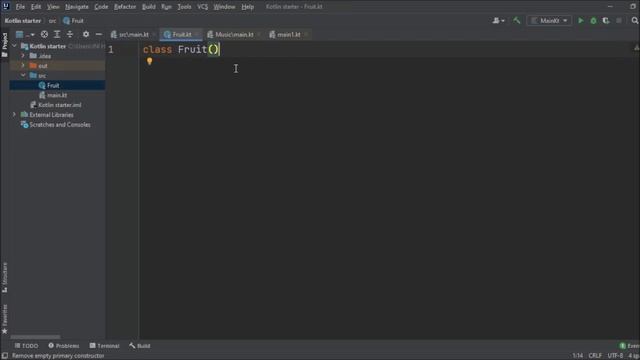640x360 pixels.
Task: Open the Help menu
Action: (x=247, y=7)
